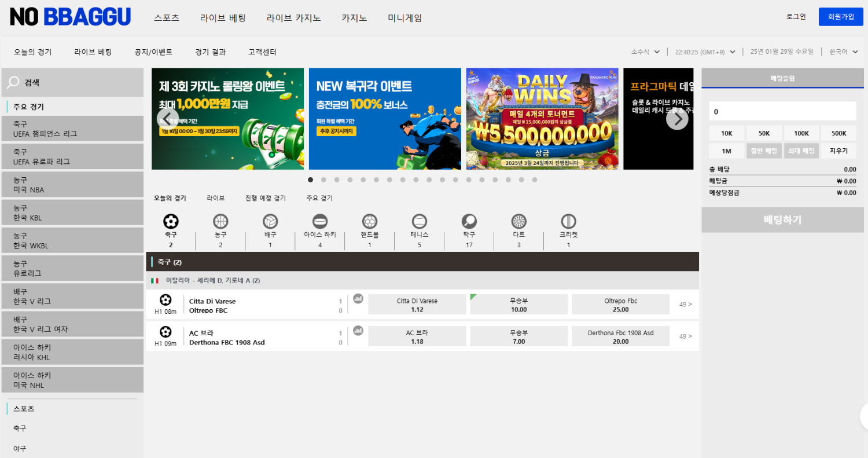Screen dimensions: 868x458
Task: Open the 다트 darts sport icon
Action: tap(518, 223)
